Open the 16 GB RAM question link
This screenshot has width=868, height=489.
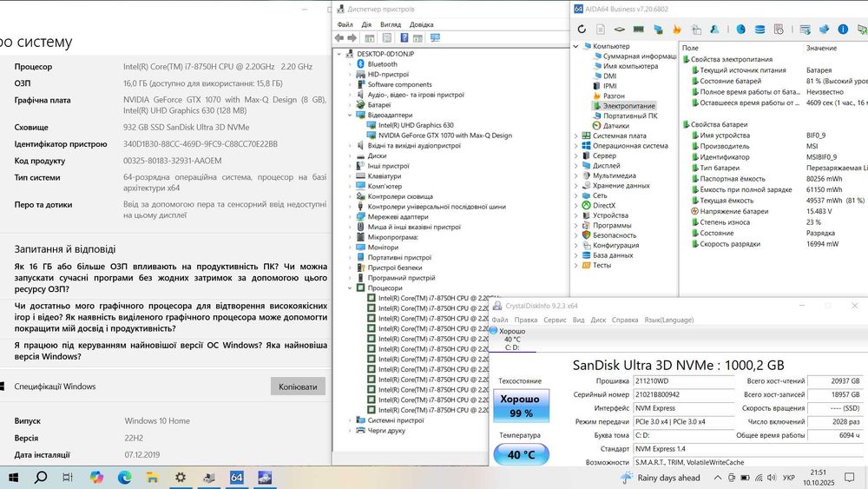[170, 277]
